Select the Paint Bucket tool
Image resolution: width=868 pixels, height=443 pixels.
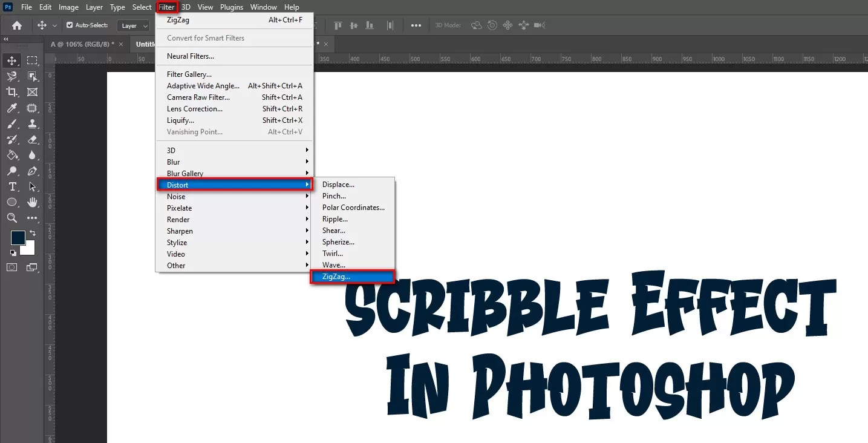click(x=11, y=155)
